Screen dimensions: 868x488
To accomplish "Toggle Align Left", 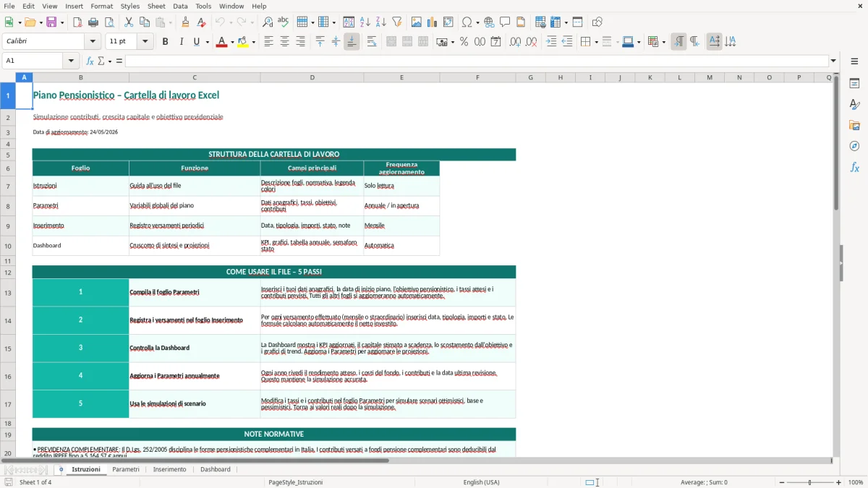I will click(x=268, y=42).
